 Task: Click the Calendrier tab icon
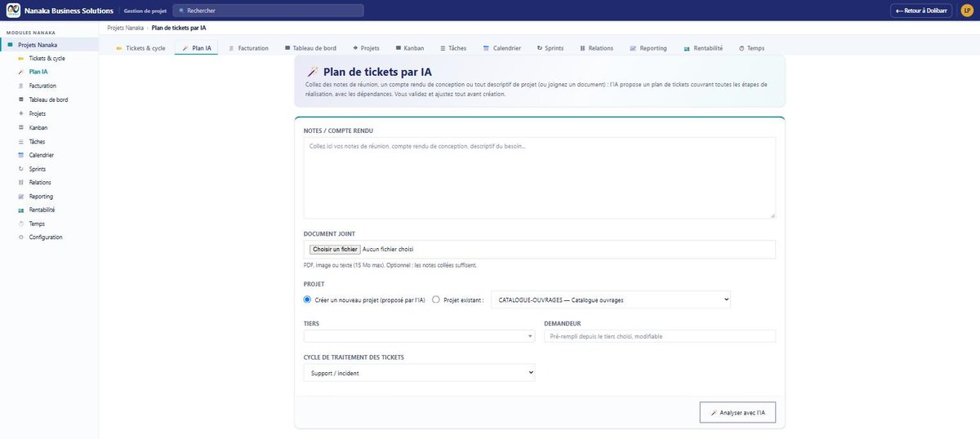pos(486,48)
